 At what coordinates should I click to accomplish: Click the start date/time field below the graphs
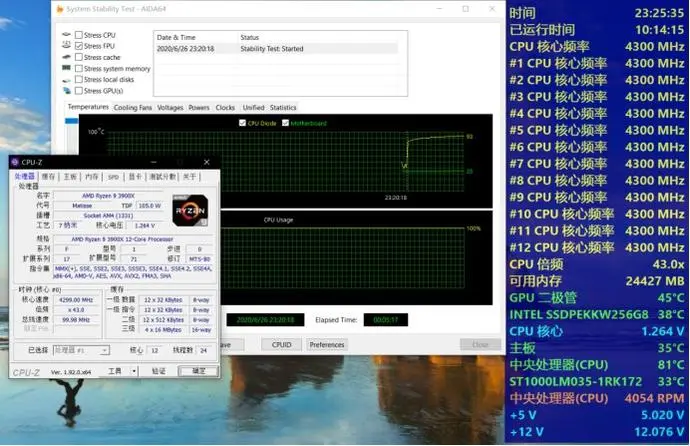click(x=265, y=320)
